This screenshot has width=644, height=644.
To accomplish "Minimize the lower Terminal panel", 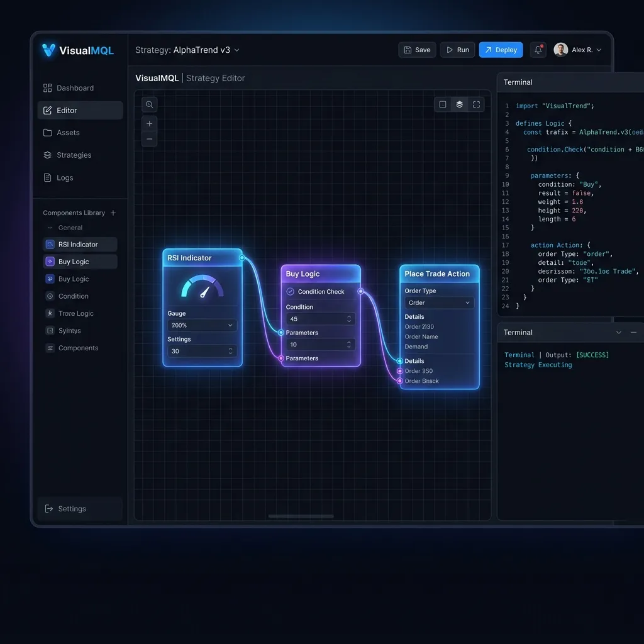I will (633, 332).
